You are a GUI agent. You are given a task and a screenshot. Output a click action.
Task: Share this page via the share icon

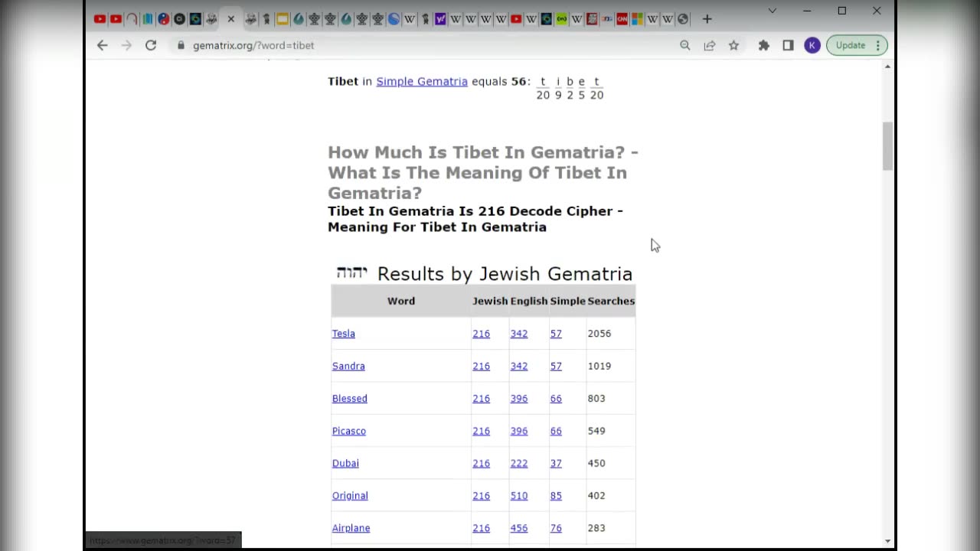tap(710, 45)
